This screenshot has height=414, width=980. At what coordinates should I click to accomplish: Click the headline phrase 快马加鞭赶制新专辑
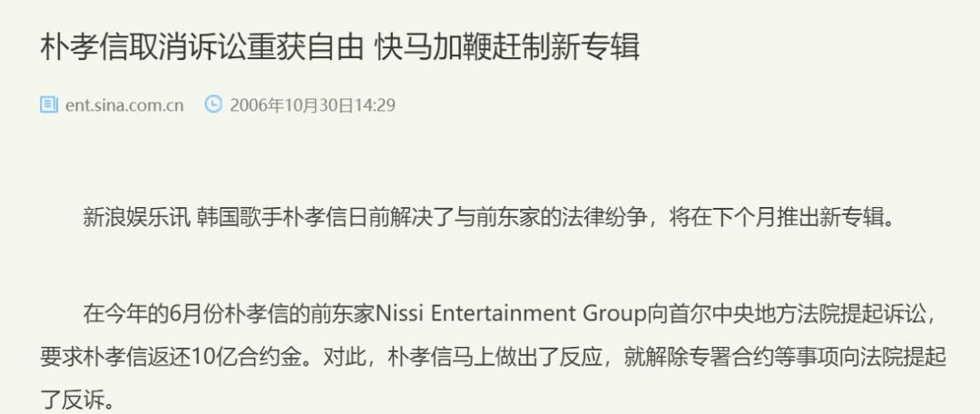click(507, 47)
